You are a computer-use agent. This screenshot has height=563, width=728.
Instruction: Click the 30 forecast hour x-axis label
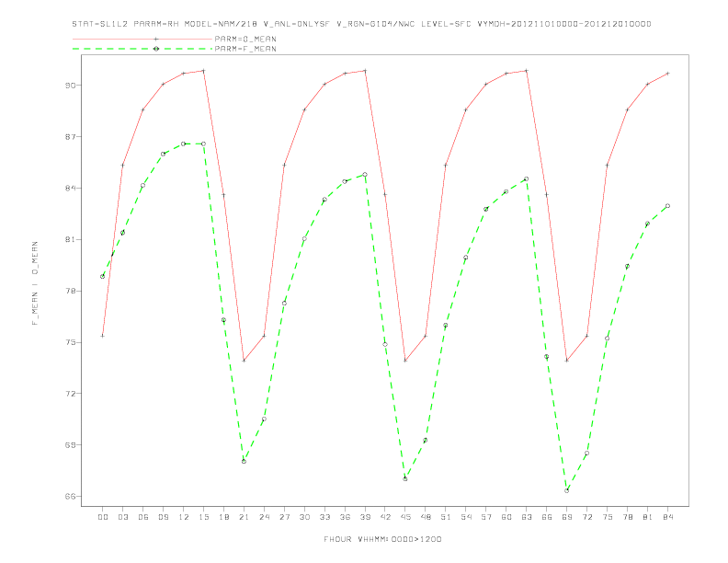[x=304, y=517]
